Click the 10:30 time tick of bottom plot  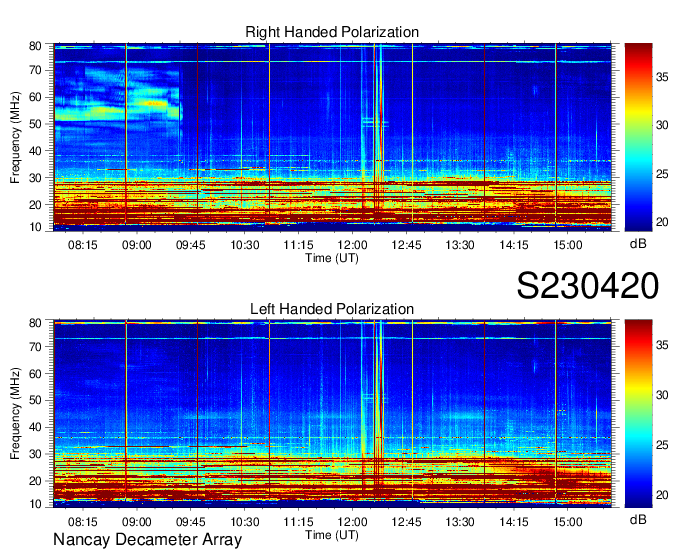(x=245, y=522)
